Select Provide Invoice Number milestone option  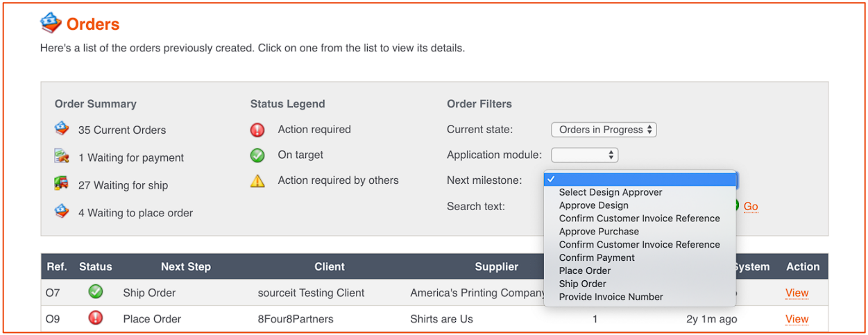[x=611, y=297]
